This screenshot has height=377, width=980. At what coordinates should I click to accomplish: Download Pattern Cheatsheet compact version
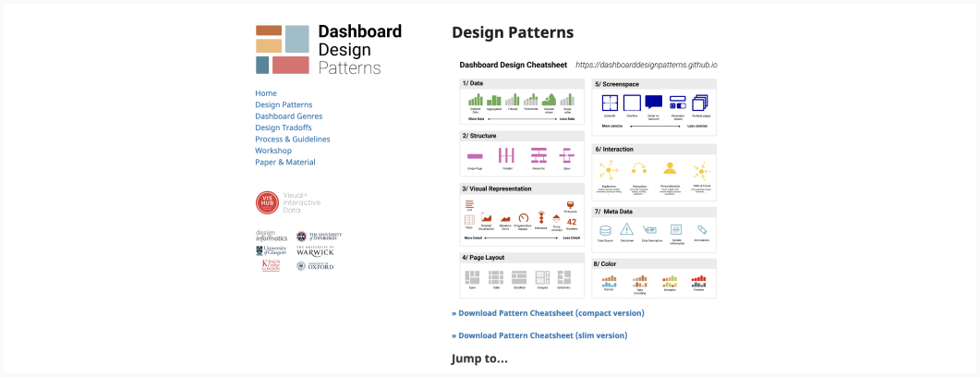(x=548, y=313)
